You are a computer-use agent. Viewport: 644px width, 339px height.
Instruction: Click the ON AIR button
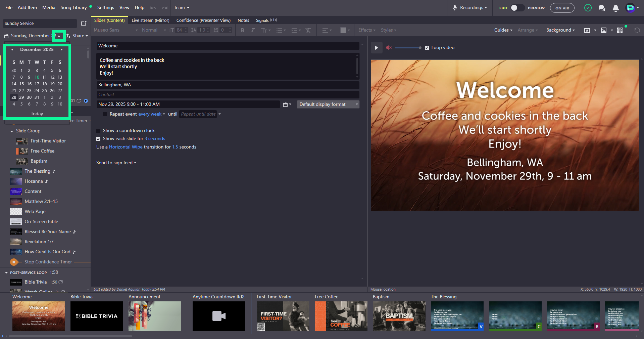[x=562, y=8]
